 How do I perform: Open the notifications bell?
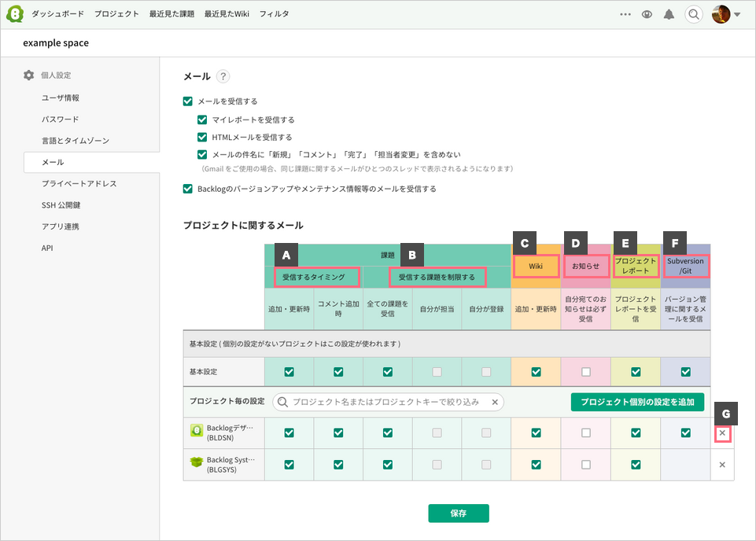(x=669, y=14)
